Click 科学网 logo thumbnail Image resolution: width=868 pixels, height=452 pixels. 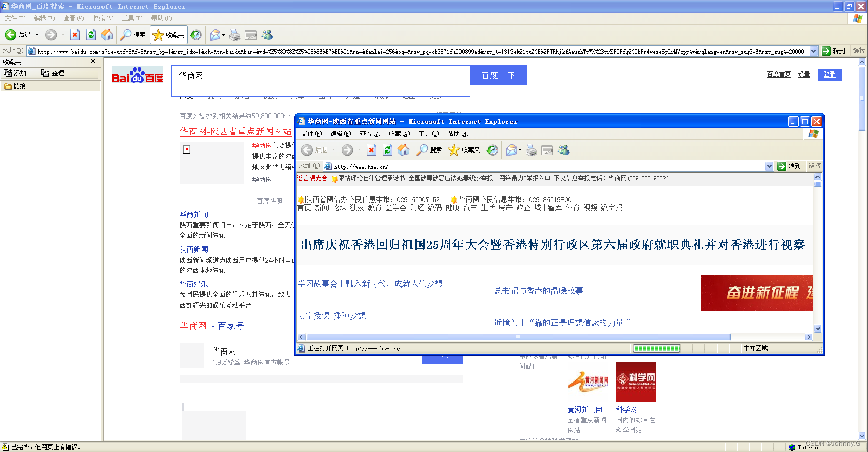click(x=636, y=382)
